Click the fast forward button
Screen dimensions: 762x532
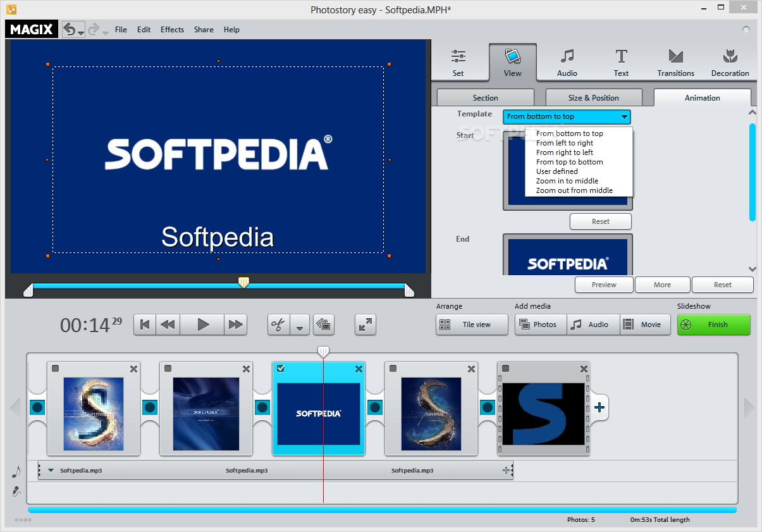(236, 325)
